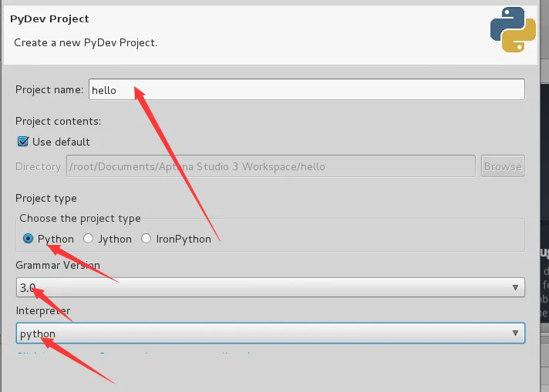The width and height of the screenshot is (549, 392).
Task: Focus the Project name text field
Action: (306, 90)
